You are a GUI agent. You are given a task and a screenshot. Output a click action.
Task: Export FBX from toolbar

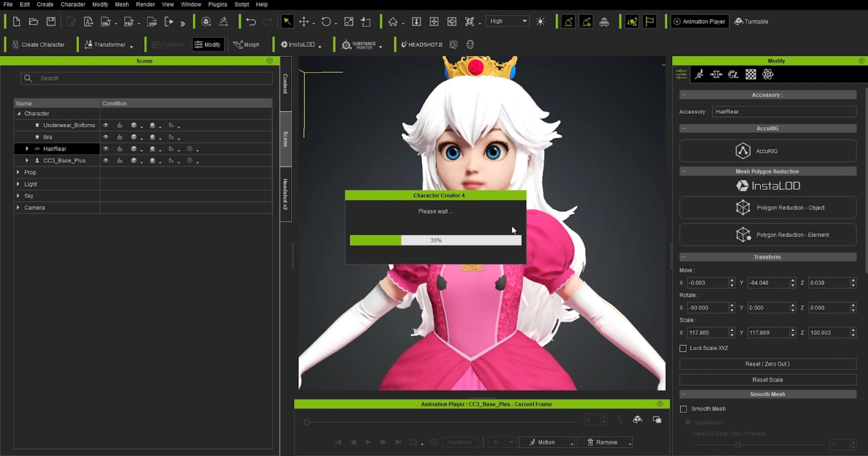tap(129, 22)
